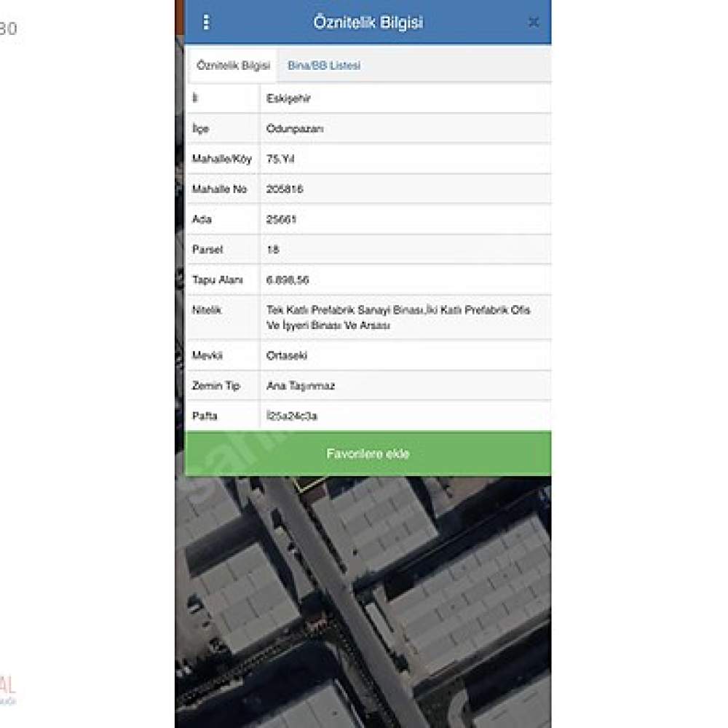Viewport: 728px width, 728px height.
Task: Select the Ana Taşınmaz value
Action: [301, 386]
